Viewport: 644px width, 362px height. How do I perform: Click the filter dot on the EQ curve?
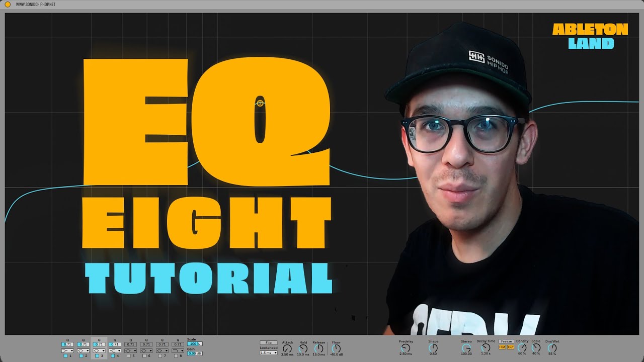click(260, 103)
